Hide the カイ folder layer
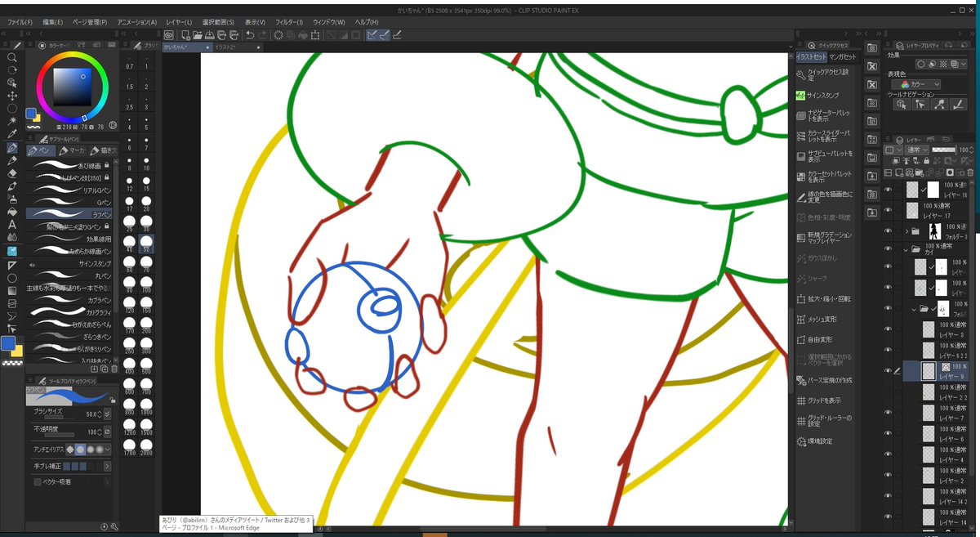Viewport: 980px width, 537px height. 889,250
